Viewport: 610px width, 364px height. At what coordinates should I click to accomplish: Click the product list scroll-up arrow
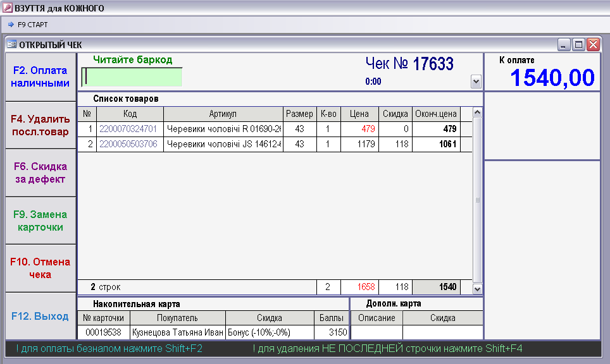point(477,112)
